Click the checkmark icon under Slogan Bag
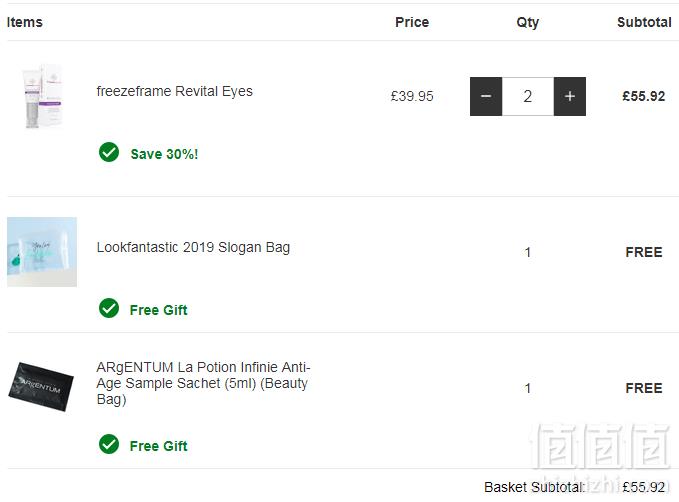Image resolution: width=679 pixels, height=502 pixels. pos(109,308)
